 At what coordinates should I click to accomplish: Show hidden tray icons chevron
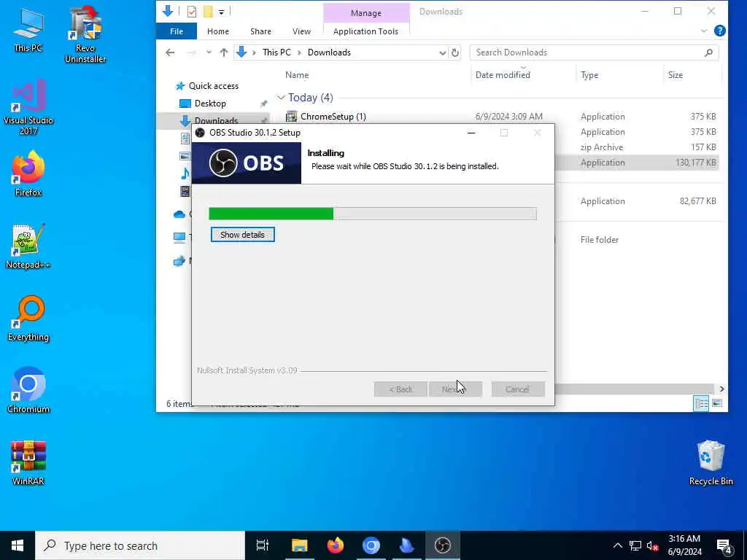[617, 545]
